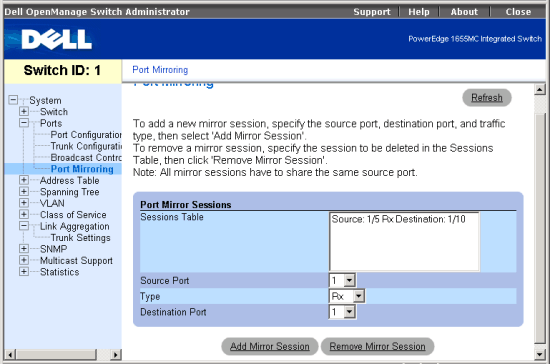Screen dimensions: 550x364
Task: Open the Support menu item
Action: tap(372, 12)
